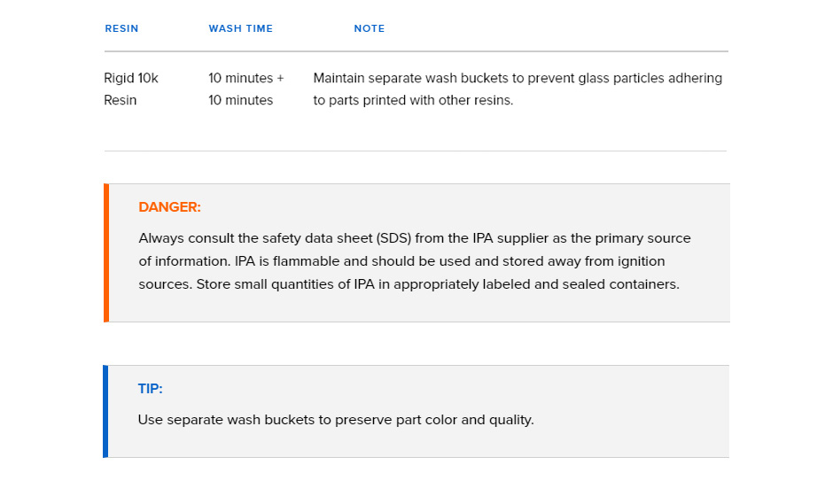
Task: Click the DANGER: heading
Action: [169, 207]
